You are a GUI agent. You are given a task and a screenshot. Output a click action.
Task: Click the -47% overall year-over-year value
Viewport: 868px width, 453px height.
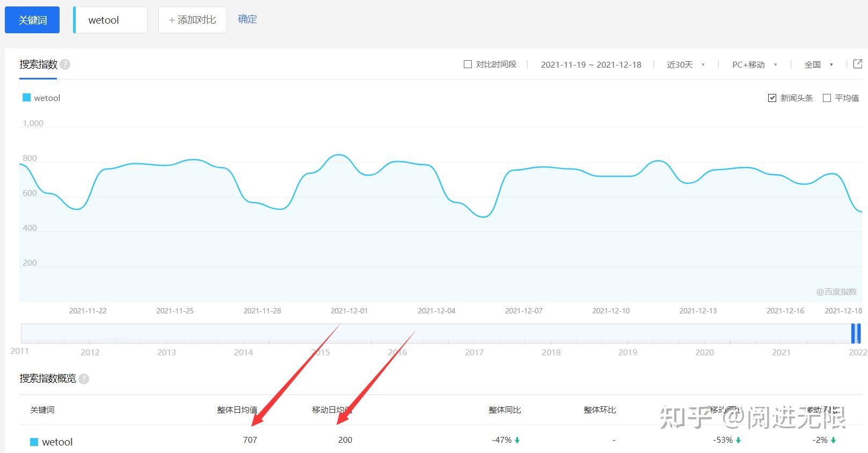point(502,440)
